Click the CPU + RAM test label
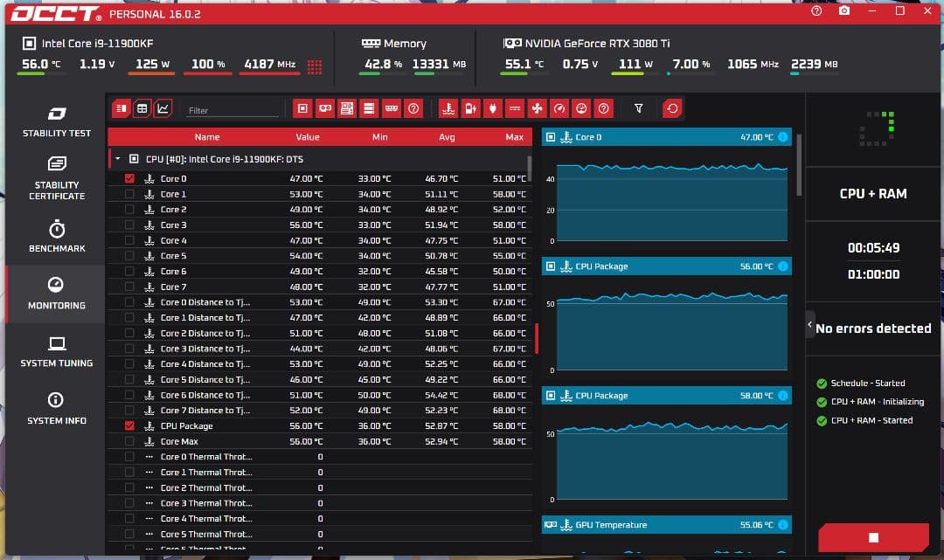Screen dimensions: 944x560 pos(873,194)
